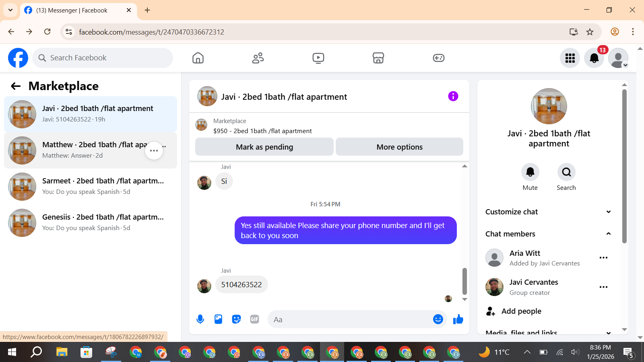The image size is (644, 362).
Task: Open Matthew 2bed 1bath conversation
Action: [91, 150]
